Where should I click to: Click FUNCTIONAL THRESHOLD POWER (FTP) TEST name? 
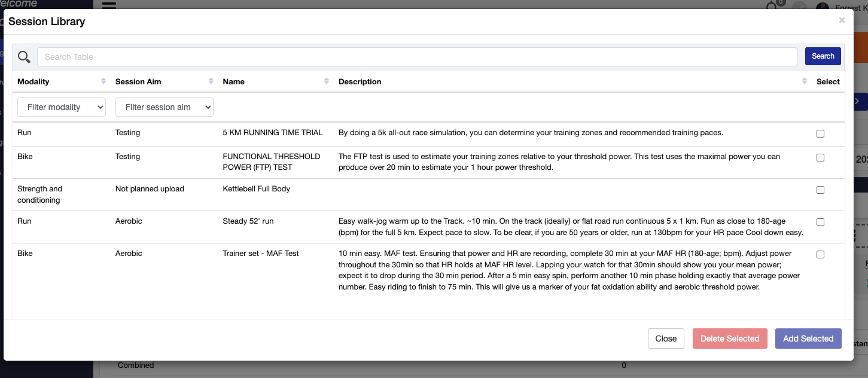pos(272,162)
